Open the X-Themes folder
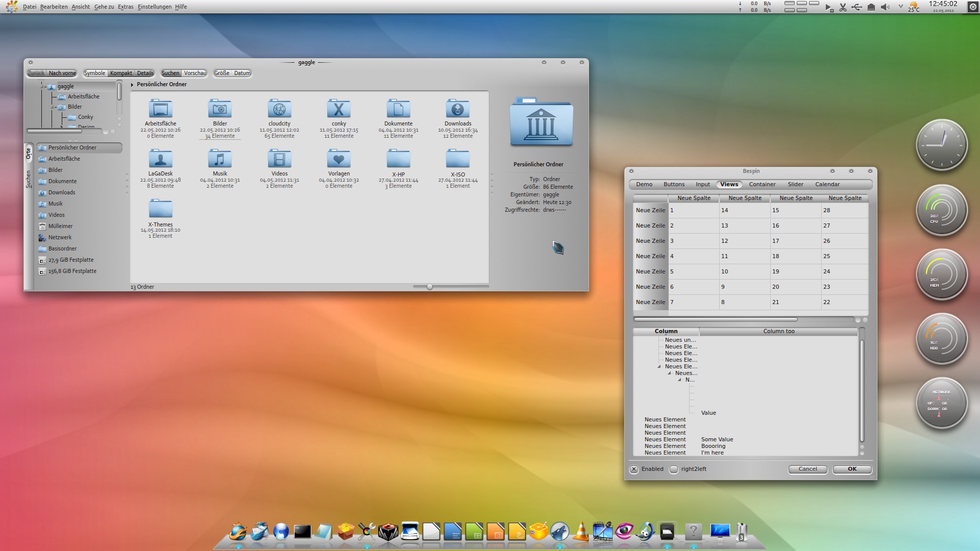Screen dimensions: 980x551 coord(160,209)
